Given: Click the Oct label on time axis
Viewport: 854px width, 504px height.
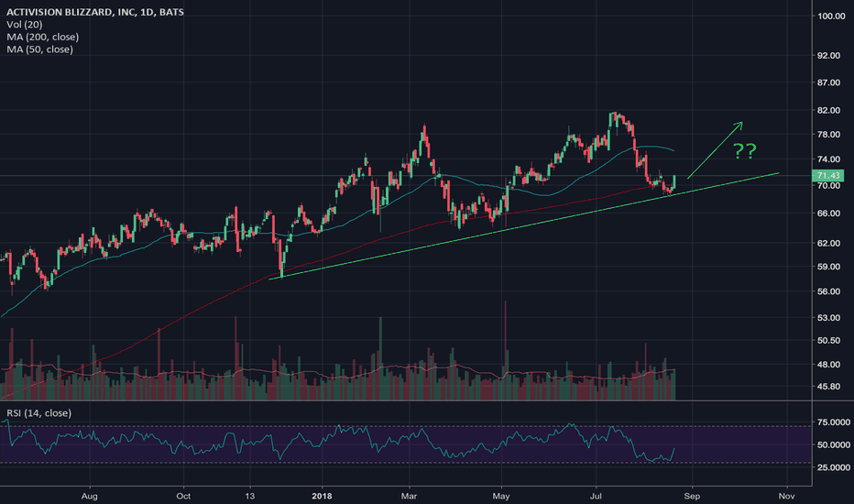Looking at the screenshot, I should coord(183,497).
